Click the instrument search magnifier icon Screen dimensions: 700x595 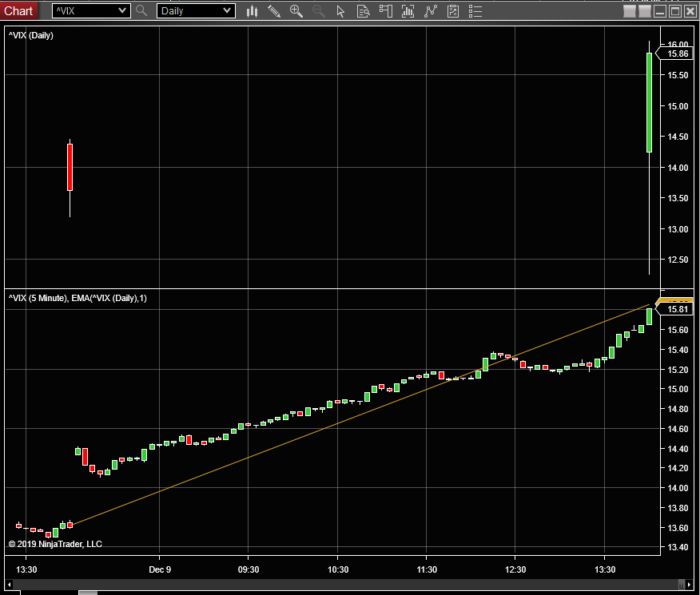pos(141,10)
